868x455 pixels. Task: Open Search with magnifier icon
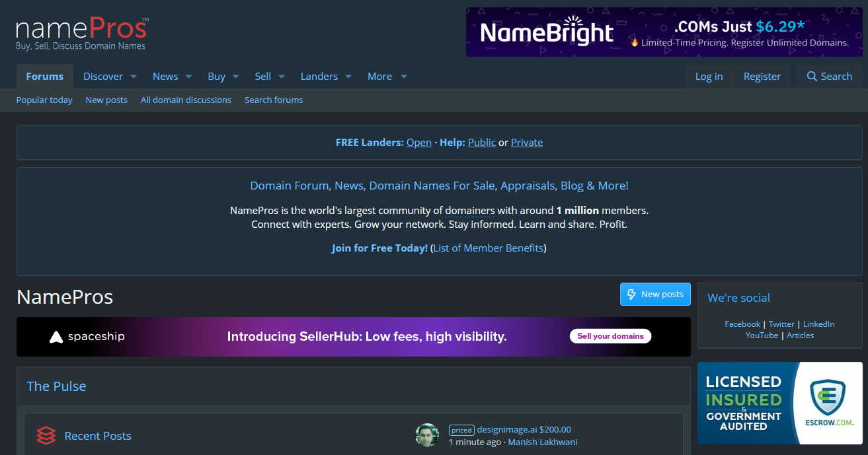click(x=829, y=77)
